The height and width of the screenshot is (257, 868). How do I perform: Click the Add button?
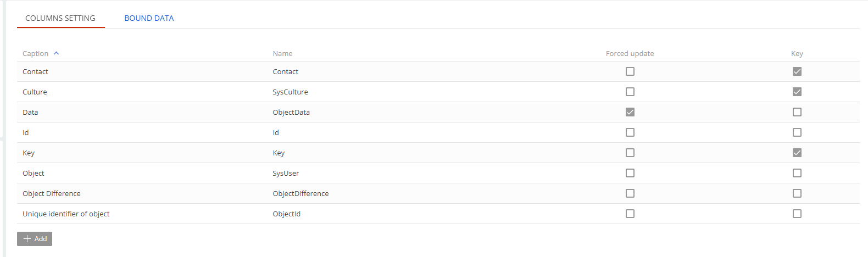click(35, 239)
